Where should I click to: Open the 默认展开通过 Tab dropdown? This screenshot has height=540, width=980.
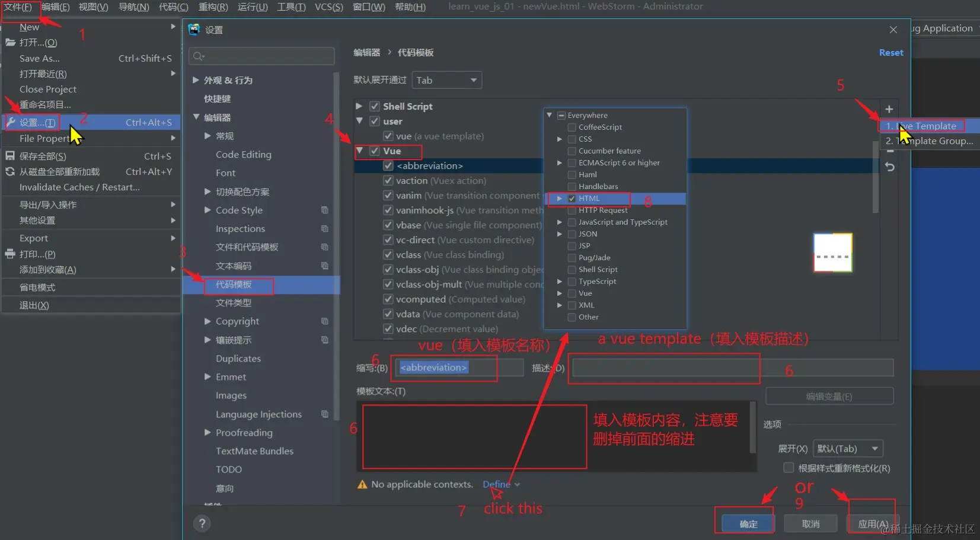click(x=447, y=80)
